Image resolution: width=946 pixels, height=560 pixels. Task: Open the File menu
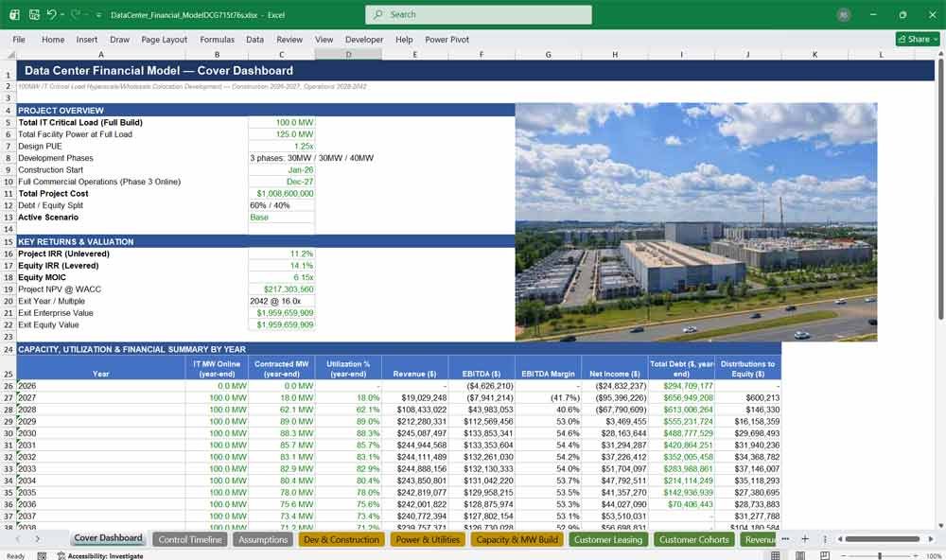click(x=19, y=39)
